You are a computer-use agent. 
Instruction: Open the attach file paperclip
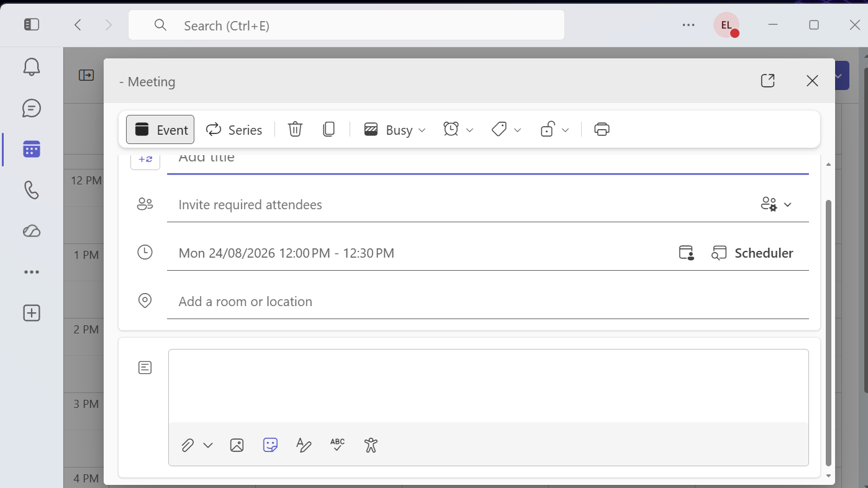(188, 445)
